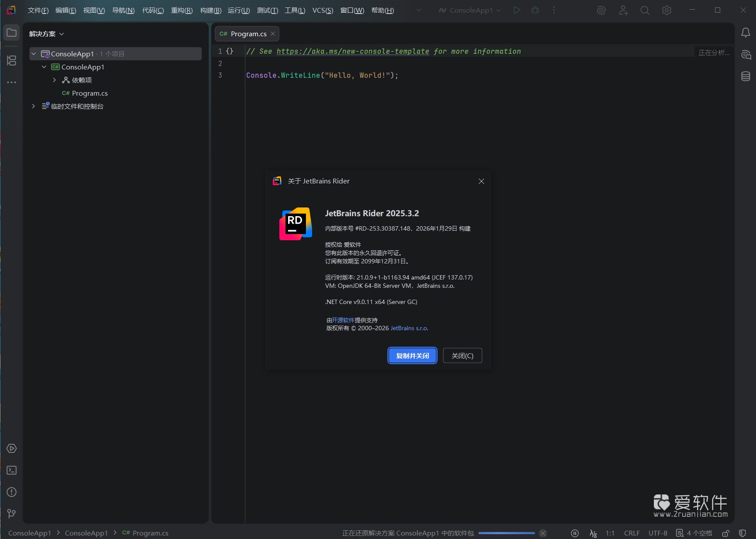Open the Database tool window icon
The image size is (756, 539).
[746, 76]
